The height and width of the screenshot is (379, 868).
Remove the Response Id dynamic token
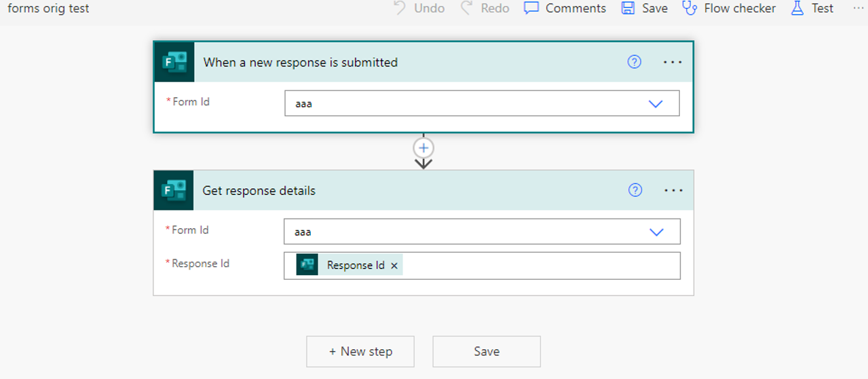click(x=394, y=266)
